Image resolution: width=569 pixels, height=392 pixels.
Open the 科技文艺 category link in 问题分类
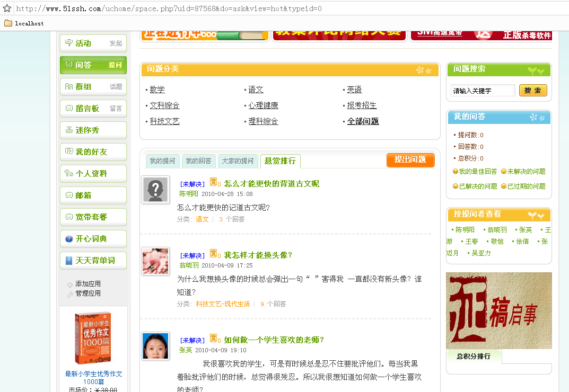165,121
